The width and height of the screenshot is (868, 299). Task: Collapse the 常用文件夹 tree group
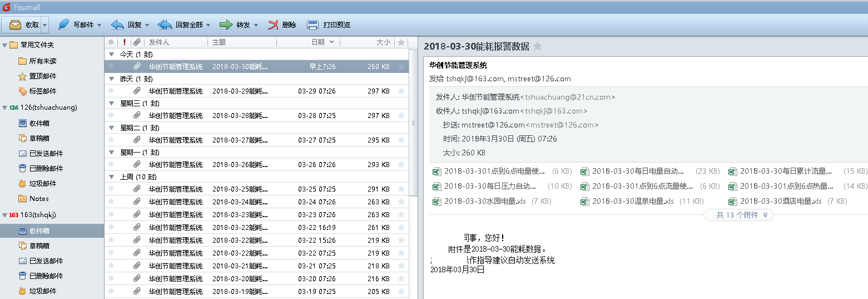coord(4,45)
